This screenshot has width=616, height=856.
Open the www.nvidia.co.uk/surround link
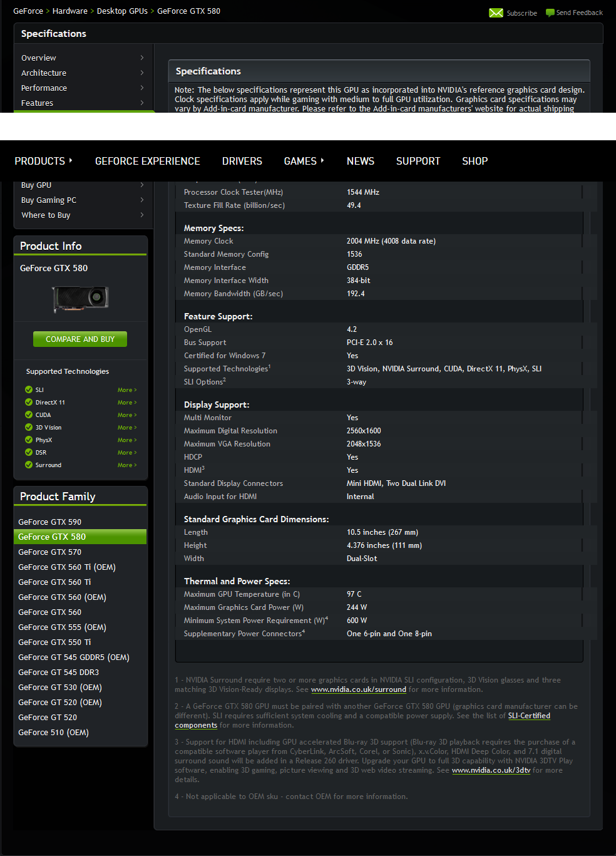coord(358,689)
